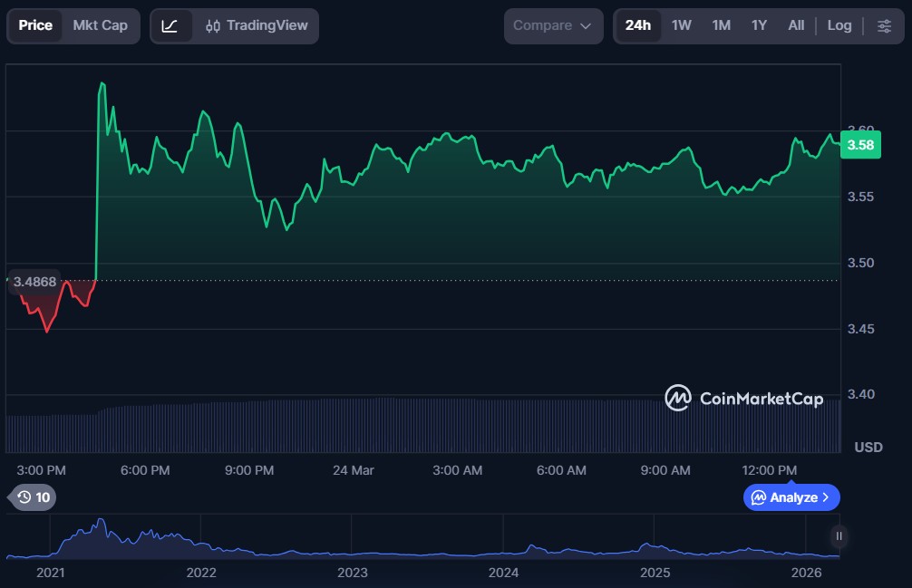Click the CoinMarketCap logo watermark

tap(743, 398)
